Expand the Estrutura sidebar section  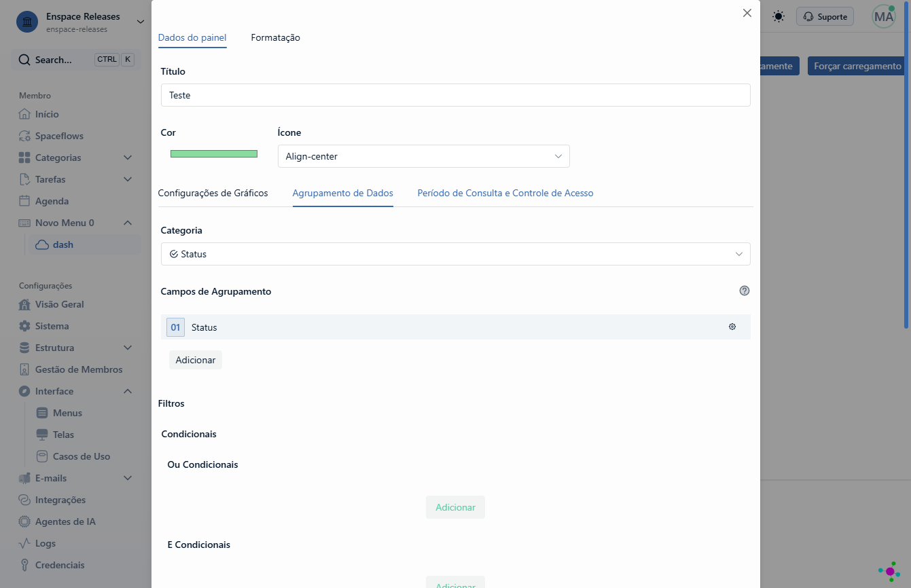point(128,348)
